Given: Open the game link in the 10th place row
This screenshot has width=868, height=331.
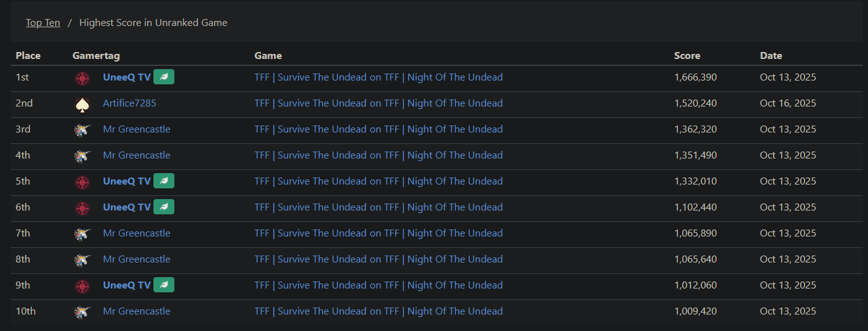Looking at the screenshot, I should pos(379,311).
